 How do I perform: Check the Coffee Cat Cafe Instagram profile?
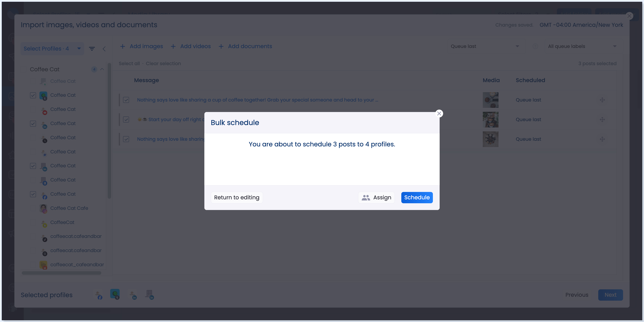tap(33, 208)
